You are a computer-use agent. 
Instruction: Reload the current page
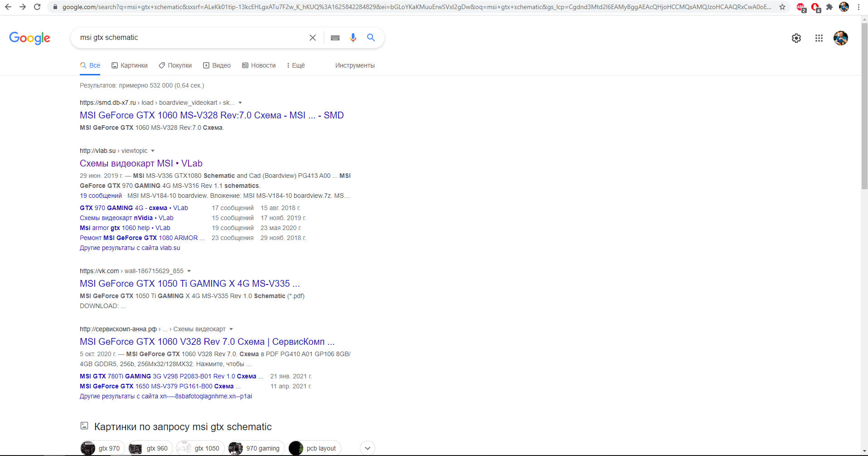(37, 7)
